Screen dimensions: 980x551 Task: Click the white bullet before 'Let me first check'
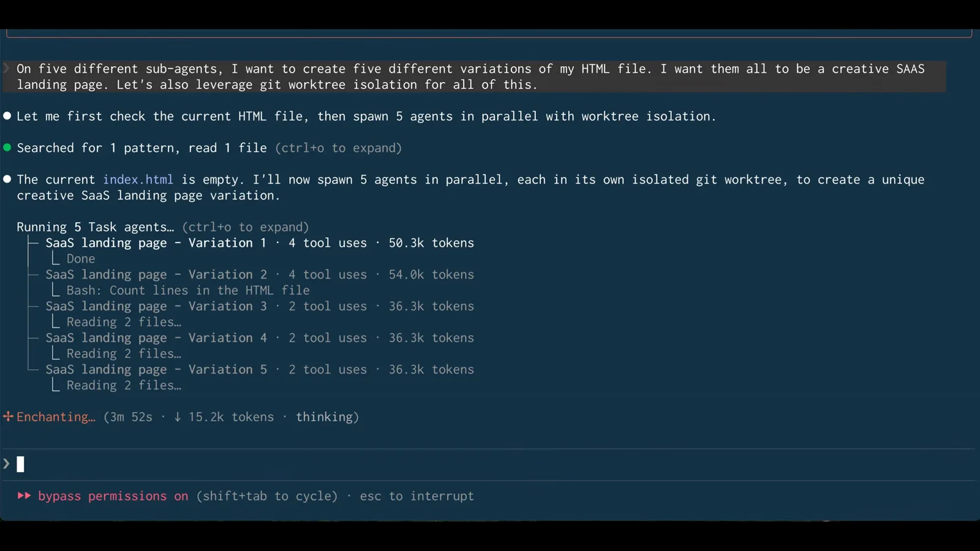(7, 116)
